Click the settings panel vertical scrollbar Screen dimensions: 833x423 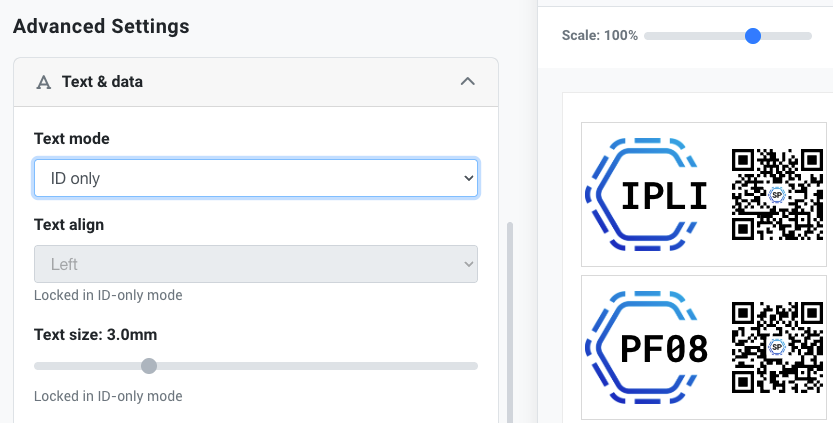[510, 323]
